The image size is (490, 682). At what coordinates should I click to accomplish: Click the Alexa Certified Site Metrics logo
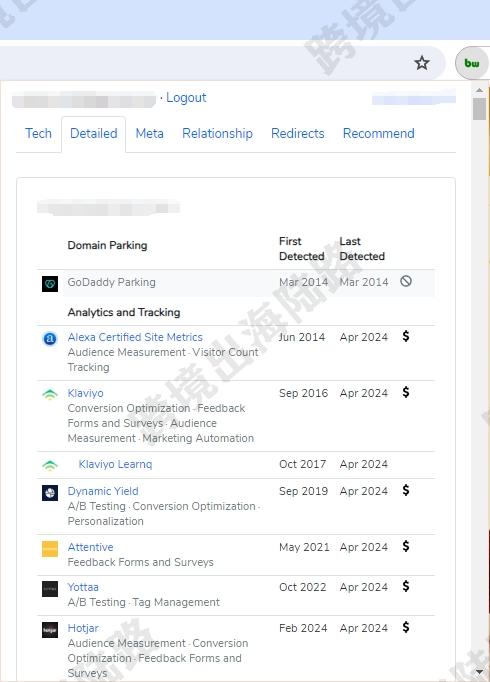(x=50, y=338)
